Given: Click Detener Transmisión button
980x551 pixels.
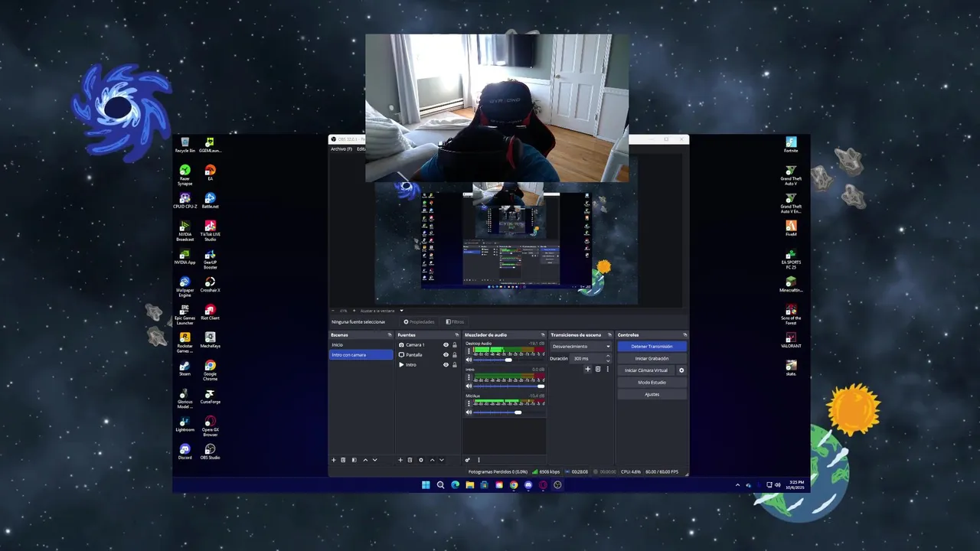Looking at the screenshot, I should click(652, 347).
